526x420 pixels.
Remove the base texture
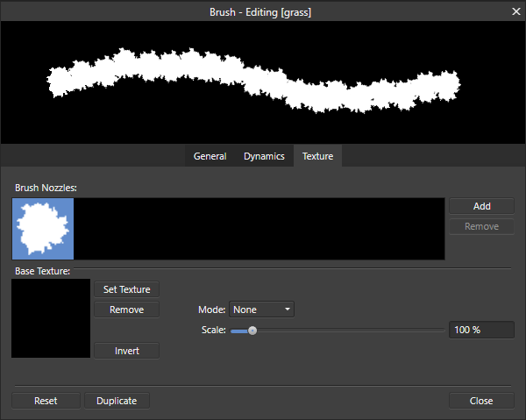(x=127, y=310)
